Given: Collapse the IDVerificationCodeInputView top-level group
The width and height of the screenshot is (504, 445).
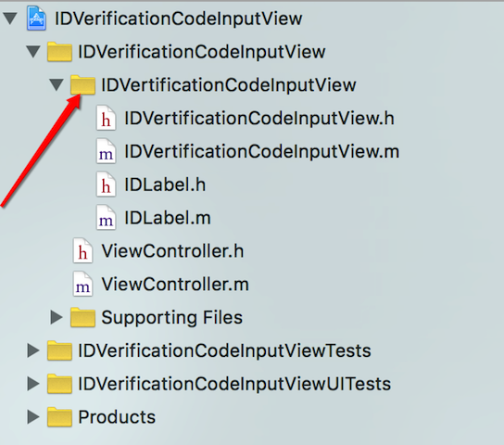Looking at the screenshot, I should [x=33, y=52].
